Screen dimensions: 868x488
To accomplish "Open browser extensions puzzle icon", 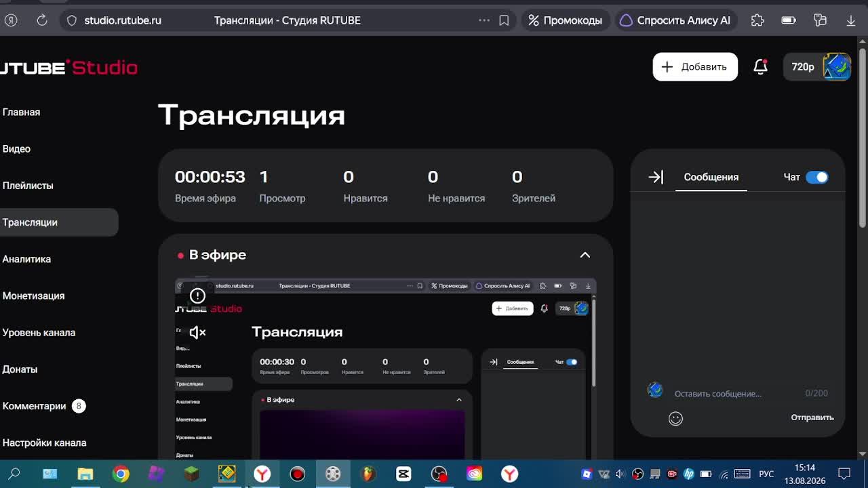I will coord(757,20).
